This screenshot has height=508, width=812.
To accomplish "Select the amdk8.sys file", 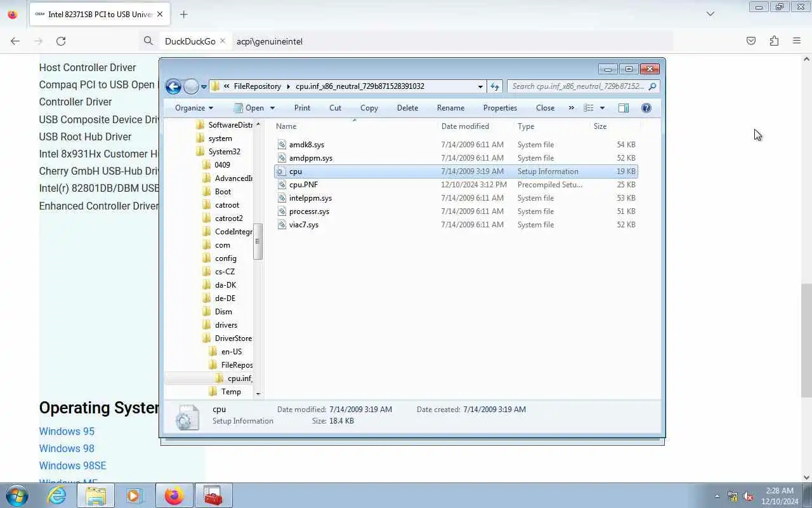I will (306, 145).
